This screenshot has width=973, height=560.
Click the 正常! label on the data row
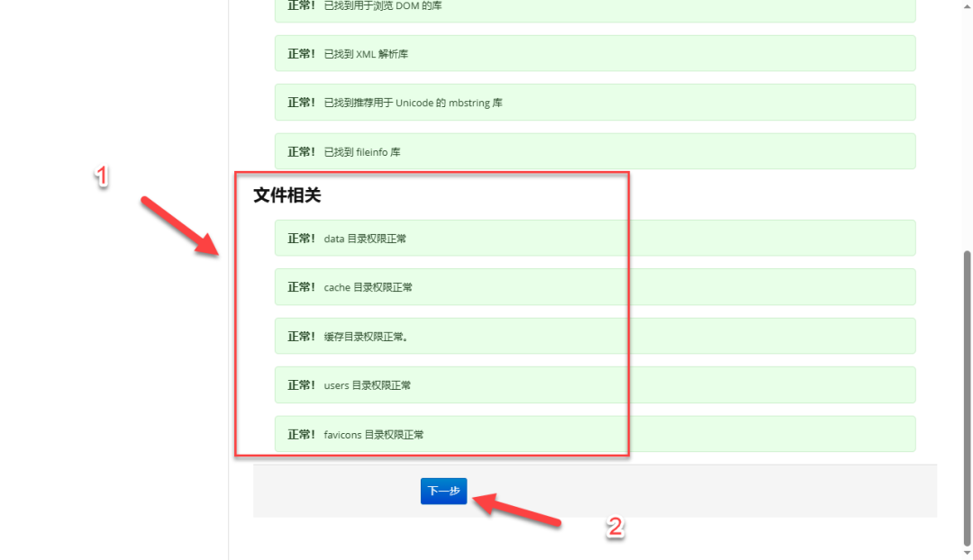tap(300, 238)
